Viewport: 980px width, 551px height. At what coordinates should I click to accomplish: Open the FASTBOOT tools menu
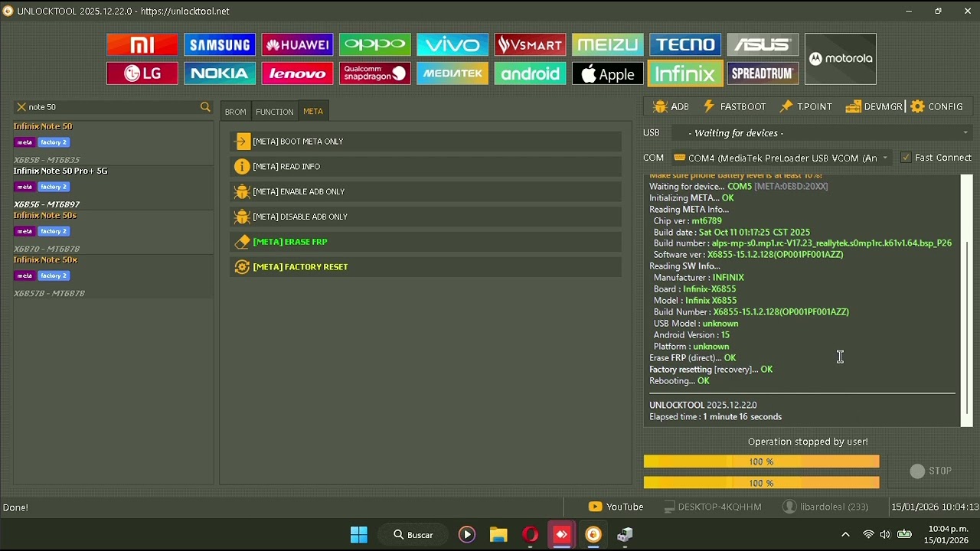click(734, 107)
